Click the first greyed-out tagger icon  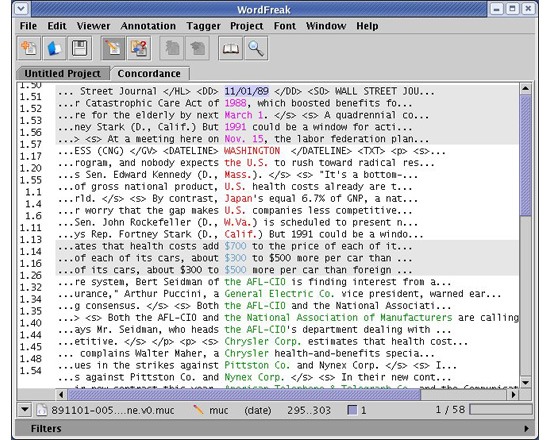coord(172,48)
